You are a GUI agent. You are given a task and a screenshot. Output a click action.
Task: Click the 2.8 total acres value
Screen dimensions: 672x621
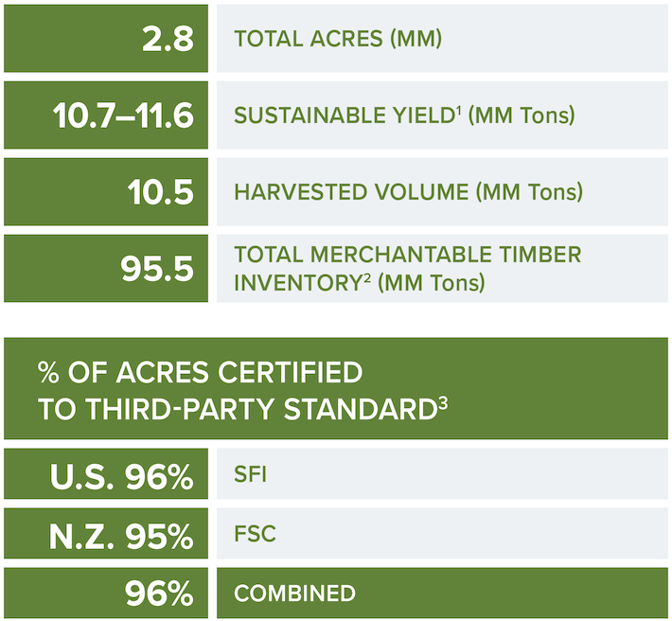168,39
